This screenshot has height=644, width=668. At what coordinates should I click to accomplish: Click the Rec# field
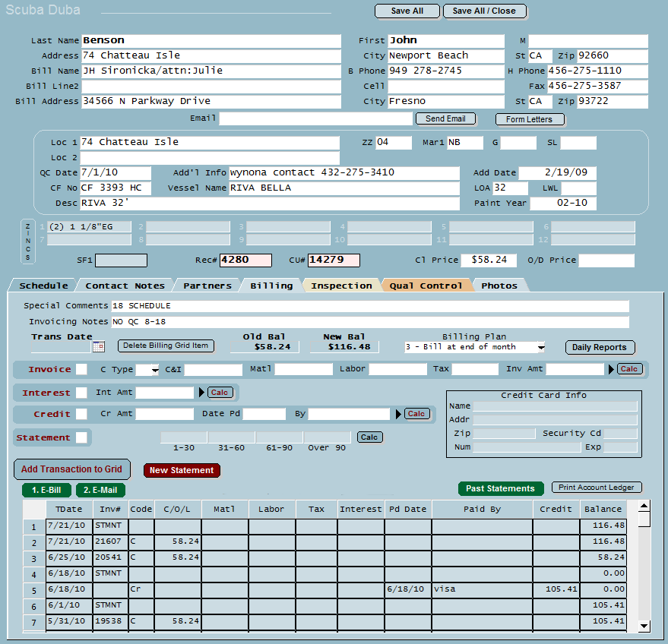point(245,260)
